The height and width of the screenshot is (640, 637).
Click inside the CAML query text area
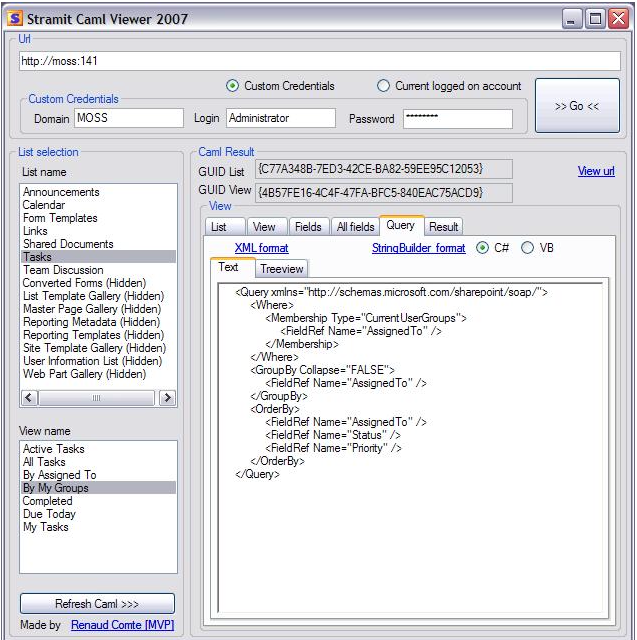pyautogui.click(x=412, y=447)
